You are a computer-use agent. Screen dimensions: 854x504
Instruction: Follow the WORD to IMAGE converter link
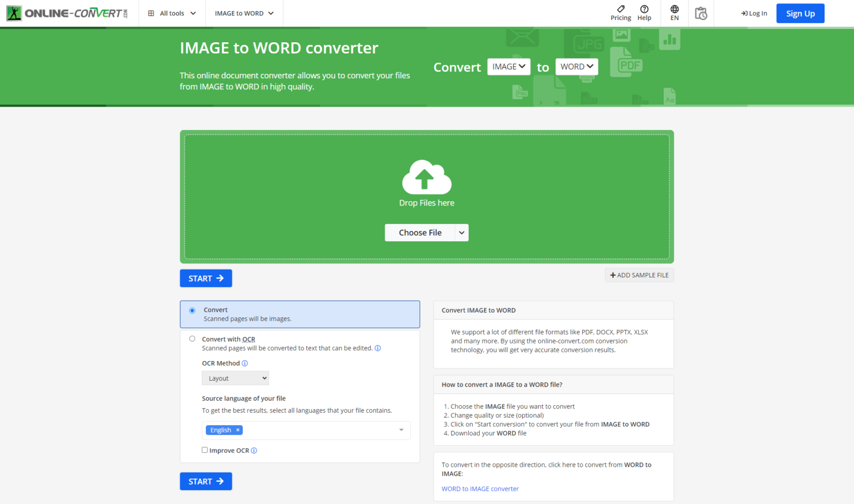tap(480, 489)
